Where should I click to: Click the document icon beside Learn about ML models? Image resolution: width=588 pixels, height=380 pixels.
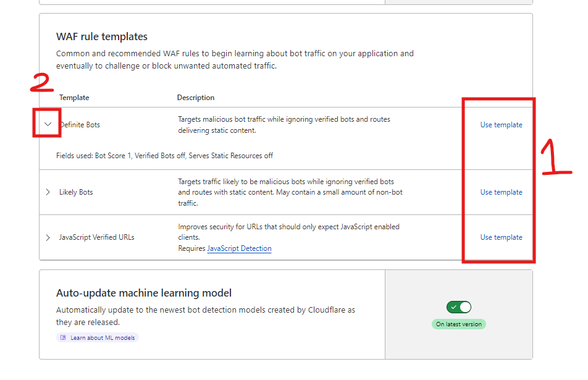tap(63, 338)
